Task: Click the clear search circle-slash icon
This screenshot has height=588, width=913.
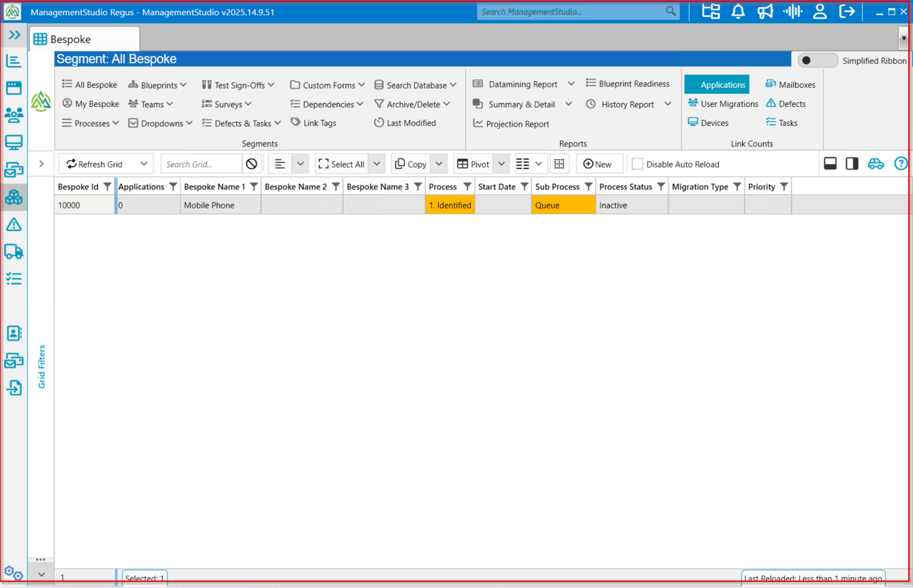Action: [x=251, y=164]
